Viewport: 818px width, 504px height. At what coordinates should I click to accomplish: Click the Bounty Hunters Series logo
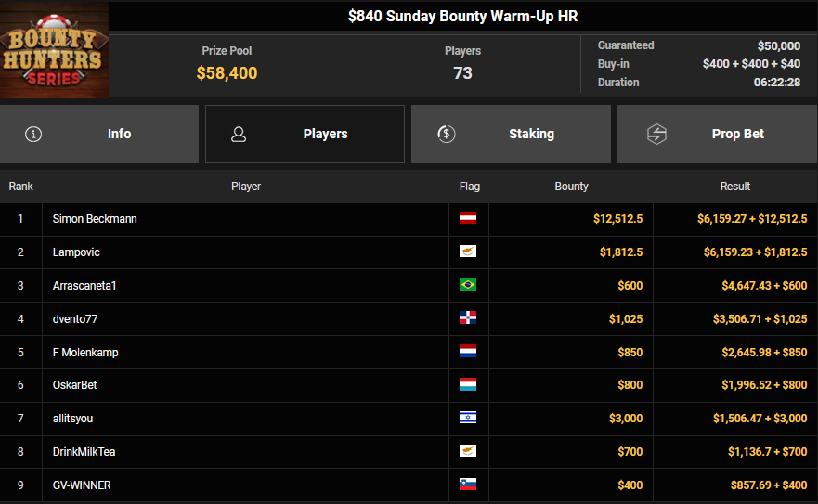coord(54,50)
